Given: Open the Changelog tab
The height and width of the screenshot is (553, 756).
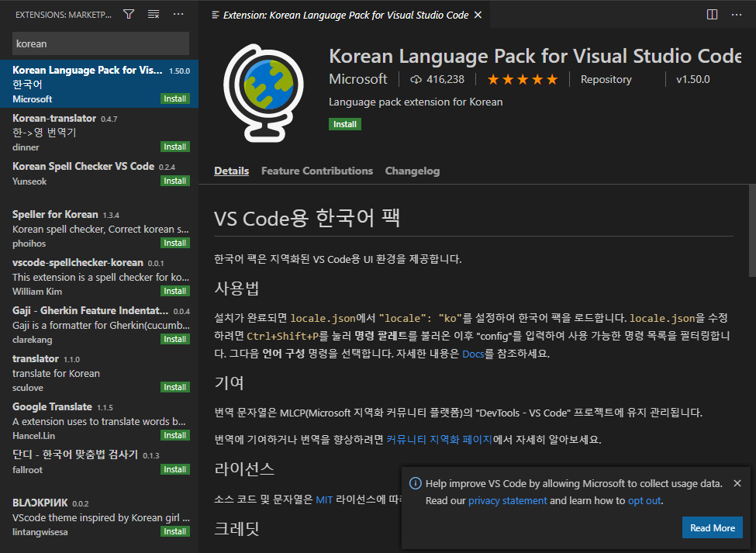Looking at the screenshot, I should (x=413, y=171).
